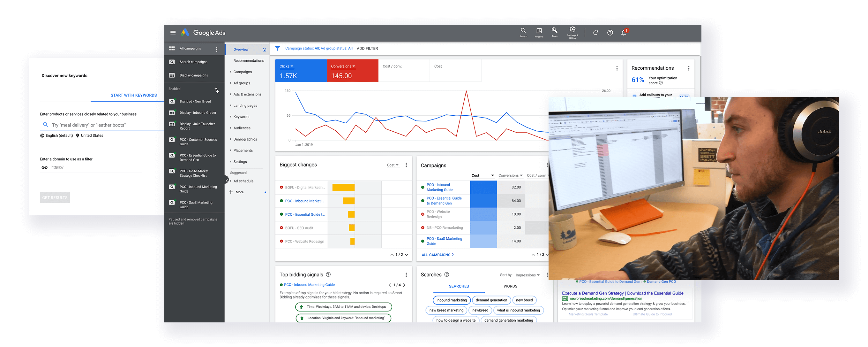868x347 pixels.
Task: Open the Execute a Demand Gen Strategy ad headline
Action: click(622, 293)
